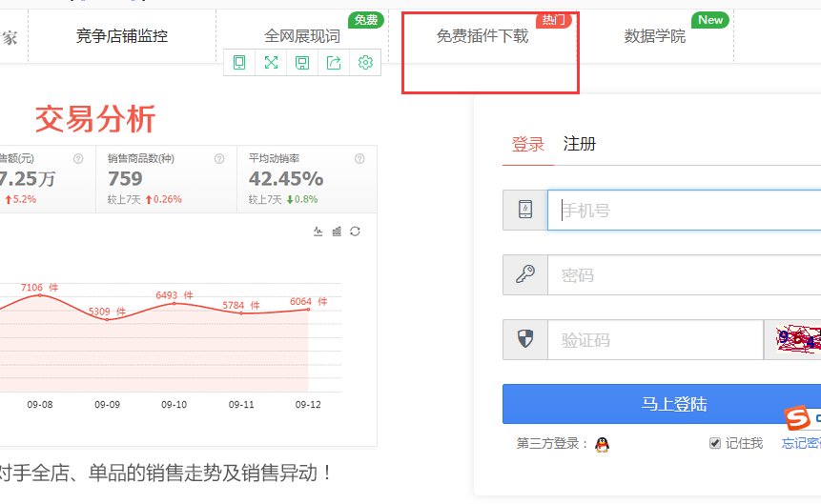Switch chart to line graph view icon
821x504 pixels.
[318, 232]
